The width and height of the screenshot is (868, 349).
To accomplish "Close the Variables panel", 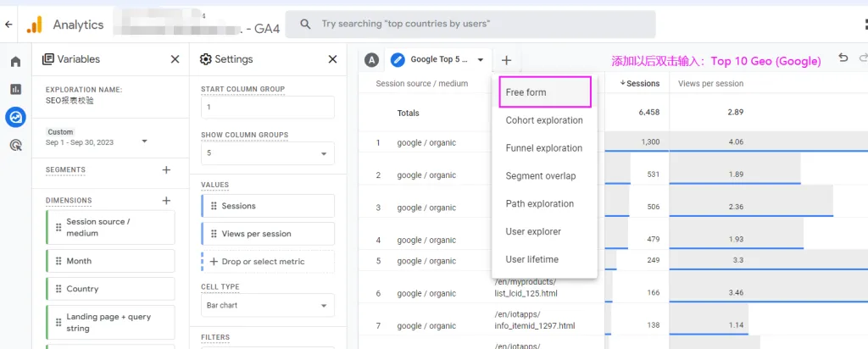I will (x=175, y=59).
